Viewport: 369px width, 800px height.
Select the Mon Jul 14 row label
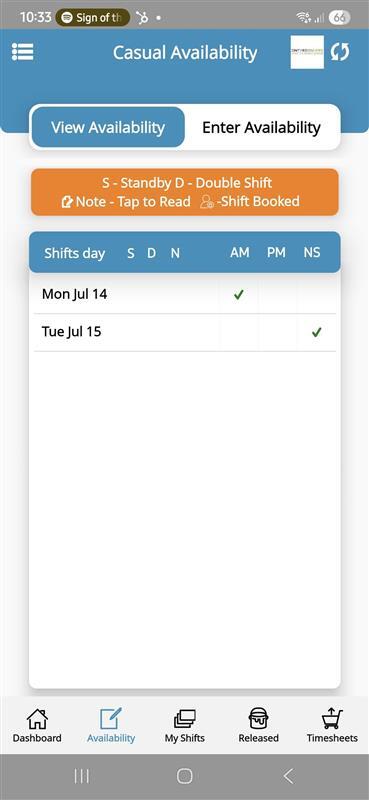pos(75,294)
